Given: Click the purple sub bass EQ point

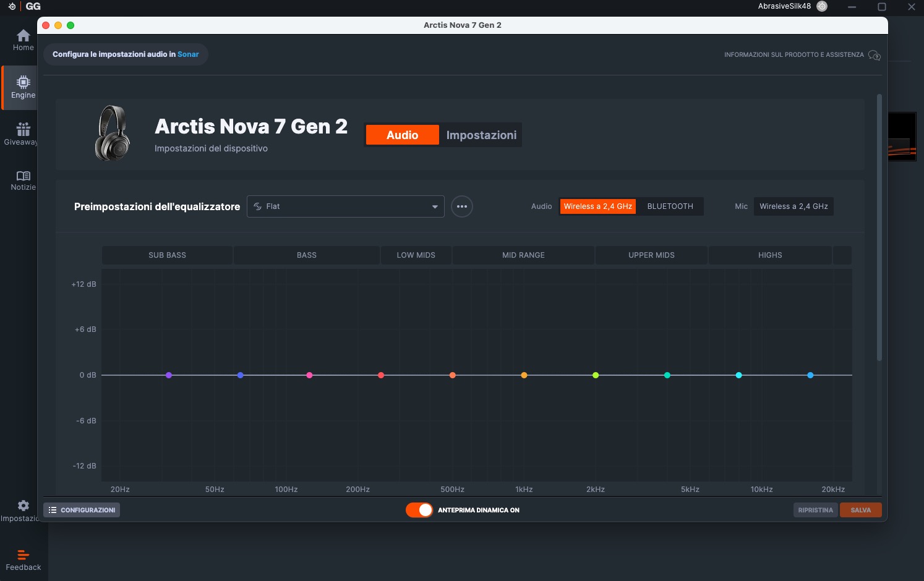Looking at the screenshot, I should 169,375.
